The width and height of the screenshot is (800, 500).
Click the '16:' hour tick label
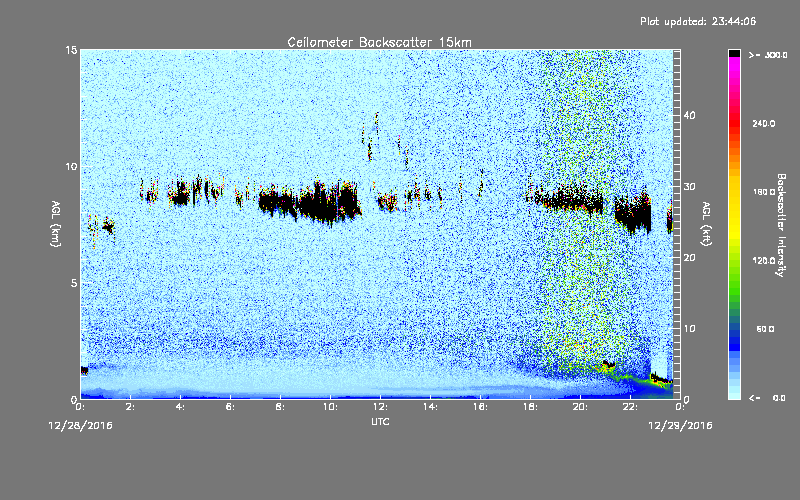(480, 407)
